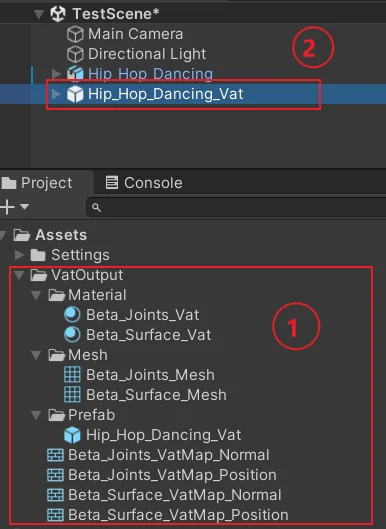Expand the Hip_Hop_Dancing_Vat object in hierarchy
Screen dimensions: 386x529
56,94
